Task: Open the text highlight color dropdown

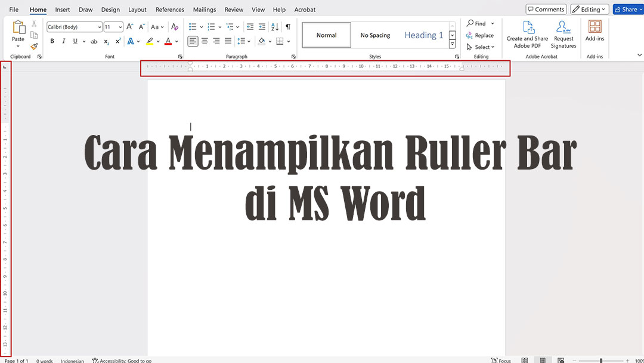Action: click(x=157, y=41)
